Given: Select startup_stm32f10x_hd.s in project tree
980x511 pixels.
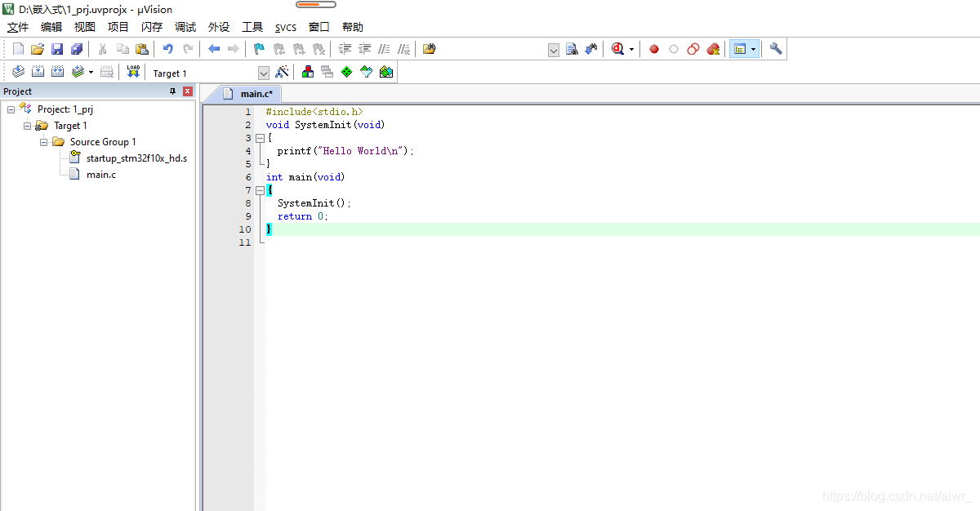Looking at the screenshot, I should tap(136, 158).
